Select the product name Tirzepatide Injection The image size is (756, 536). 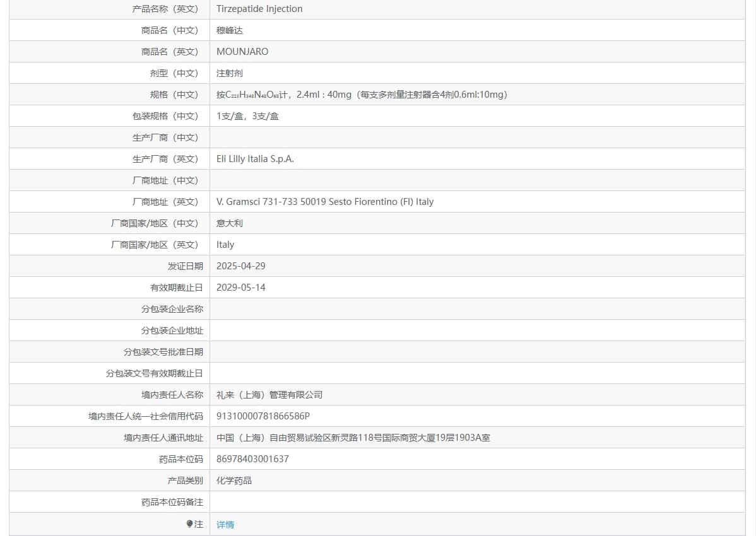pyautogui.click(x=259, y=9)
